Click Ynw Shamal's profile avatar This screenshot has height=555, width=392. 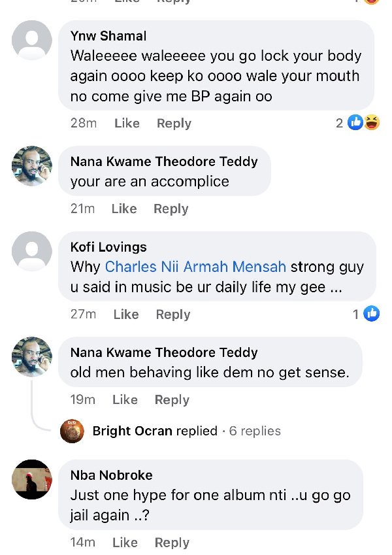tap(31, 40)
